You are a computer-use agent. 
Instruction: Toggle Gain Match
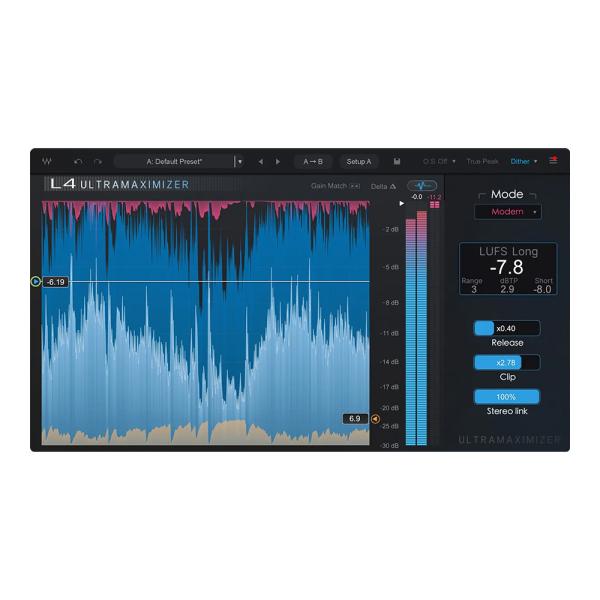pyautogui.click(x=335, y=186)
